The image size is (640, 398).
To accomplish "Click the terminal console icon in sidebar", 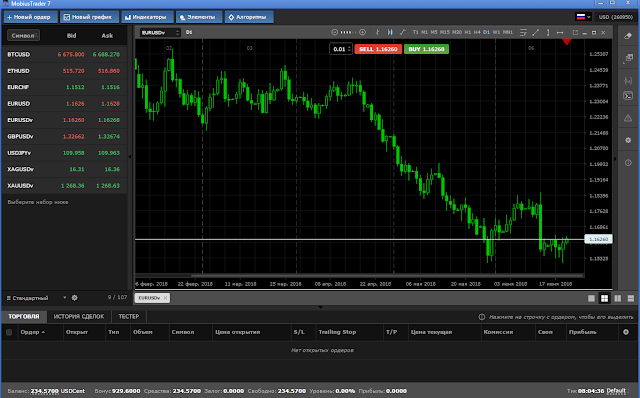I will [628, 96].
